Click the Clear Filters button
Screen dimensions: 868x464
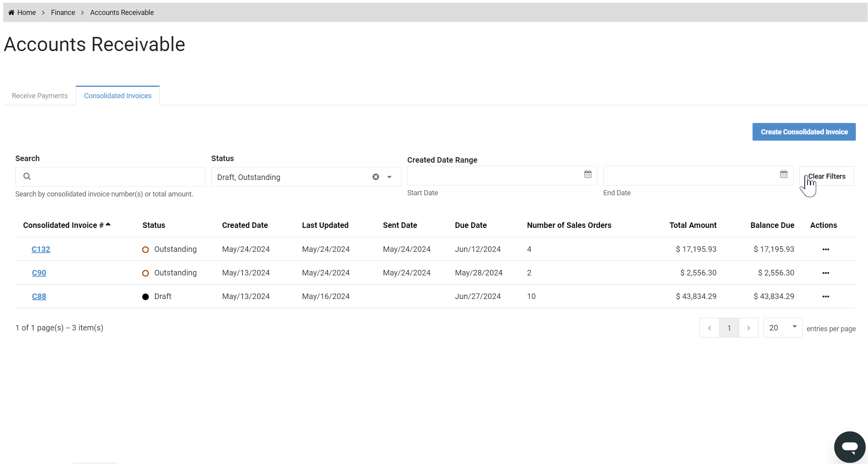tap(827, 176)
